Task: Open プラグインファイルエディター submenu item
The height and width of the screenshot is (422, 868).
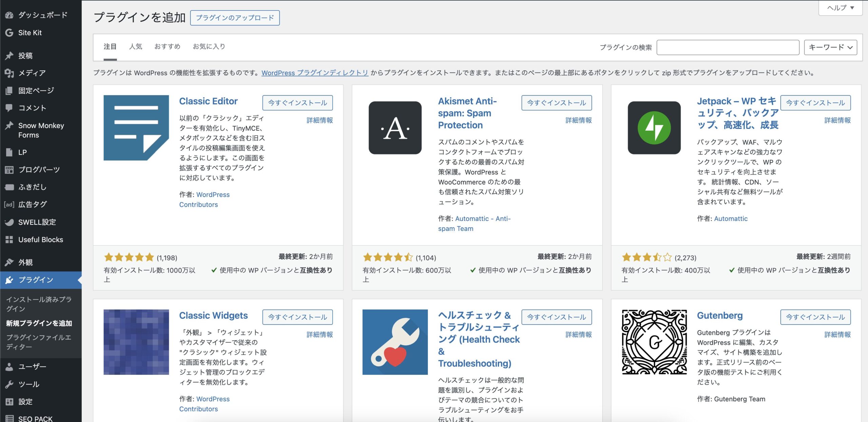Action: pyautogui.click(x=39, y=342)
